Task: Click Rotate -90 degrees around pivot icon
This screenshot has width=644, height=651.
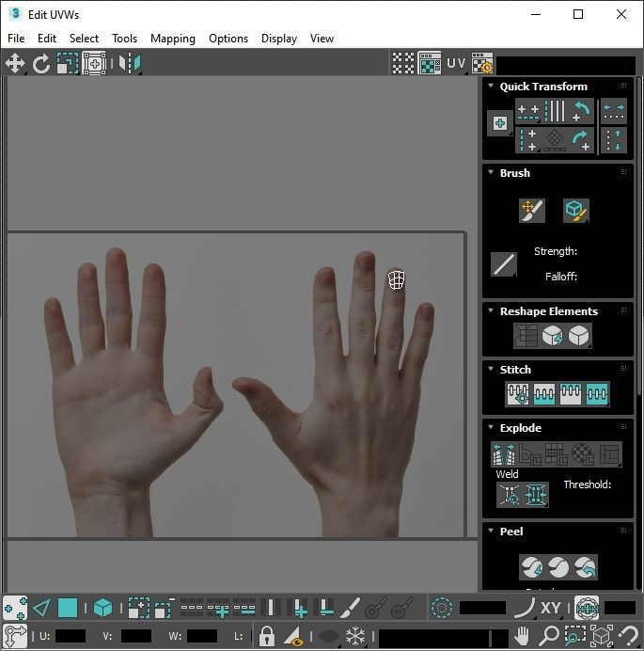Action: pos(581,111)
